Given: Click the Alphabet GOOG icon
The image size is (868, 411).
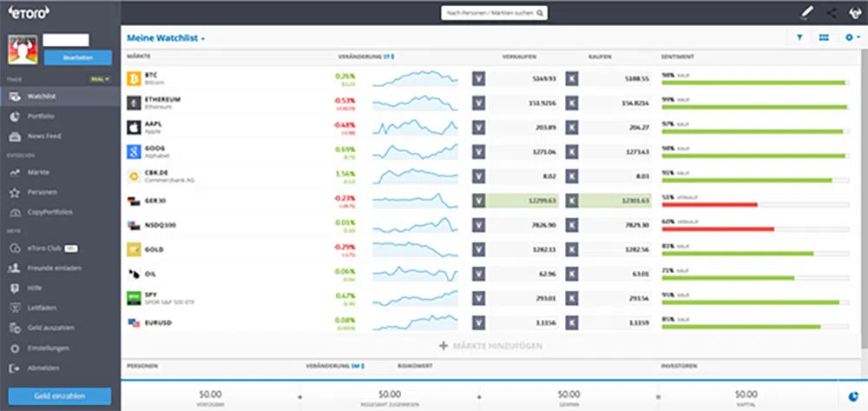Looking at the screenshot, I should (134, 152).
